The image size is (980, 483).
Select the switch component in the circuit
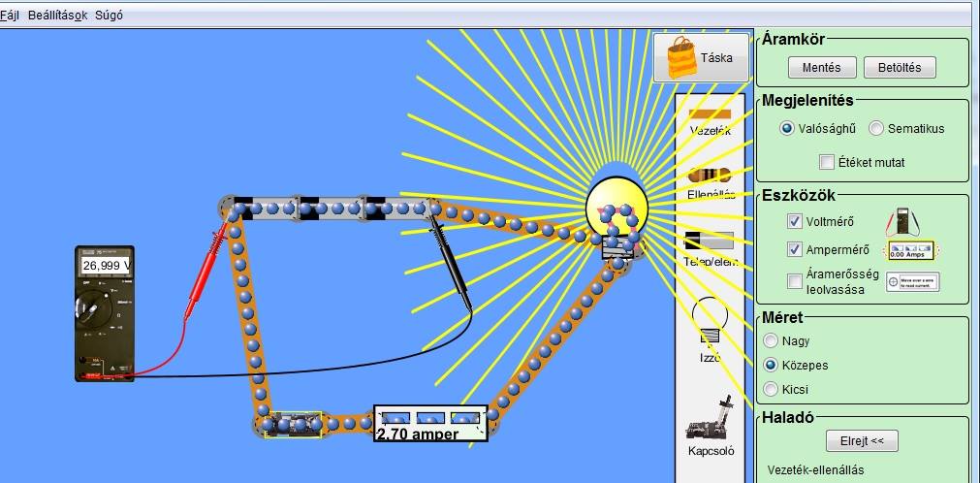(x=292, y=424)
